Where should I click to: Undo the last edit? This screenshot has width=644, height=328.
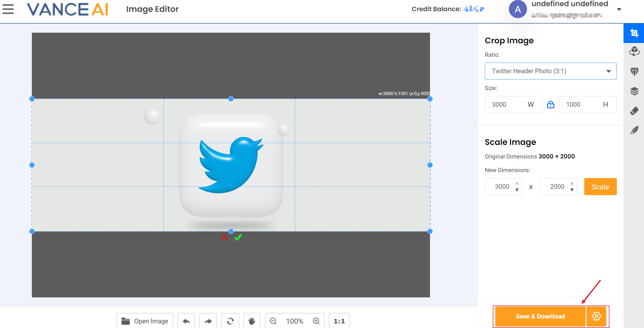186,321
